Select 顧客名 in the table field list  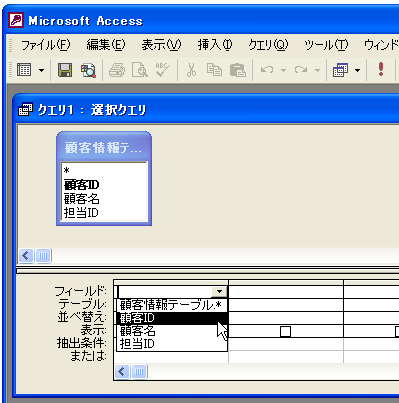coord(104,199)
